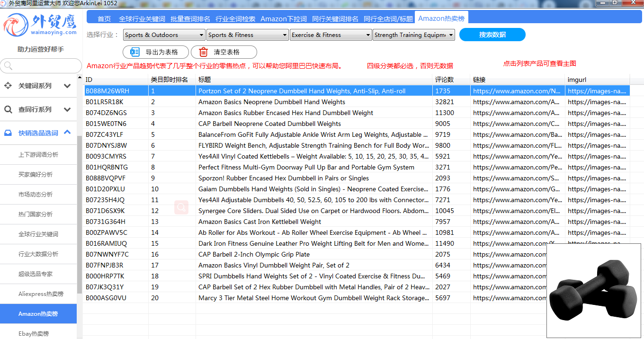Select the Marcy 3 Tier Metal Steel row
Screen dimensions: 644x339
pos(357,298)
